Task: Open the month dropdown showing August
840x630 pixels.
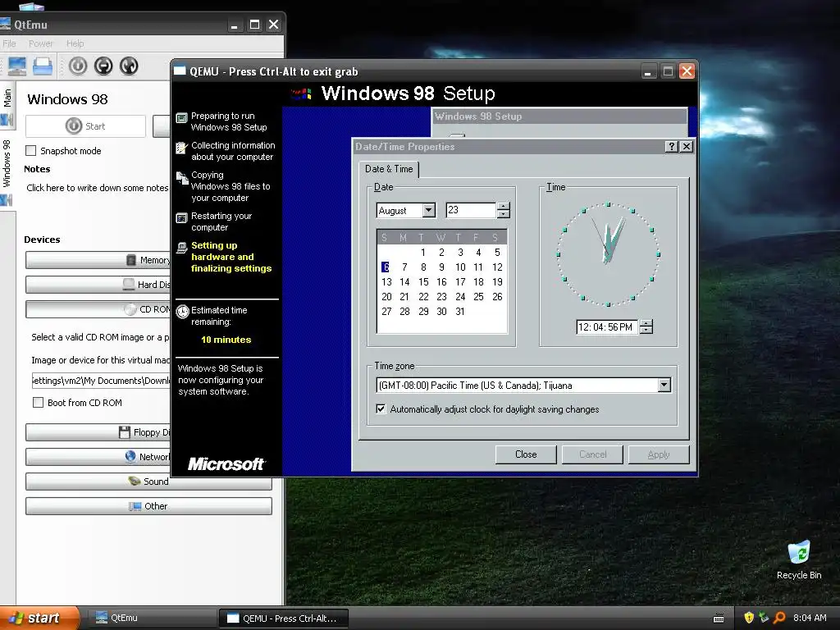Action: pyautogui.click(x=428, y=211)
